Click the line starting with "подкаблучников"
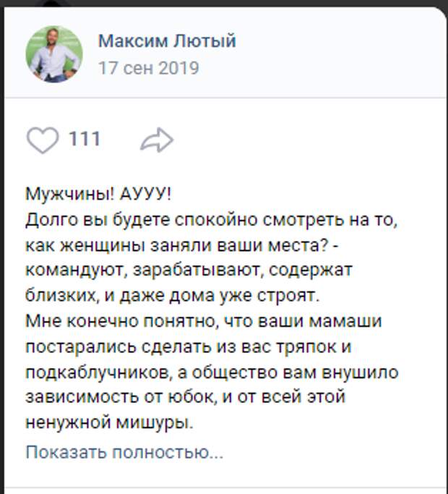Image resolution: width=448 pixels, height=494 pixels. (212, 372)
